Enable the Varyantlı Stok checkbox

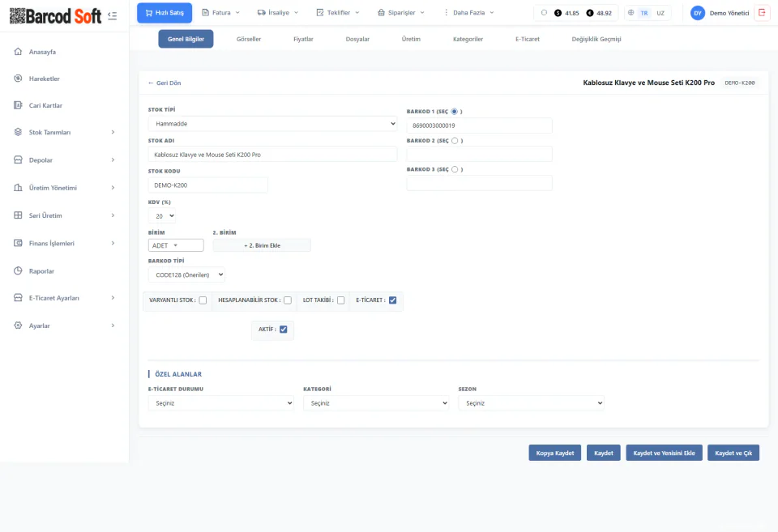[203, 300]
